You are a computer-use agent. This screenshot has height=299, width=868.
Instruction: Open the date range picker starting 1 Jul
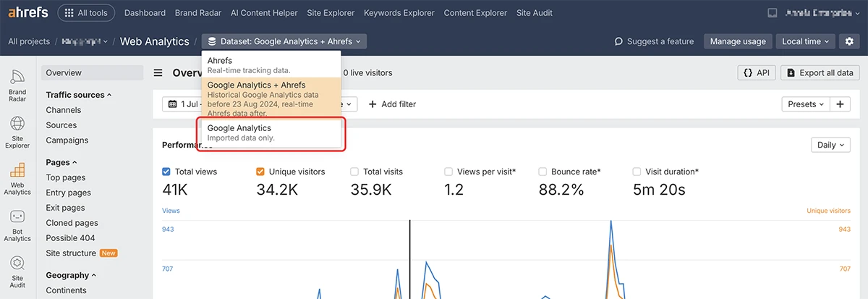(182, 104)
